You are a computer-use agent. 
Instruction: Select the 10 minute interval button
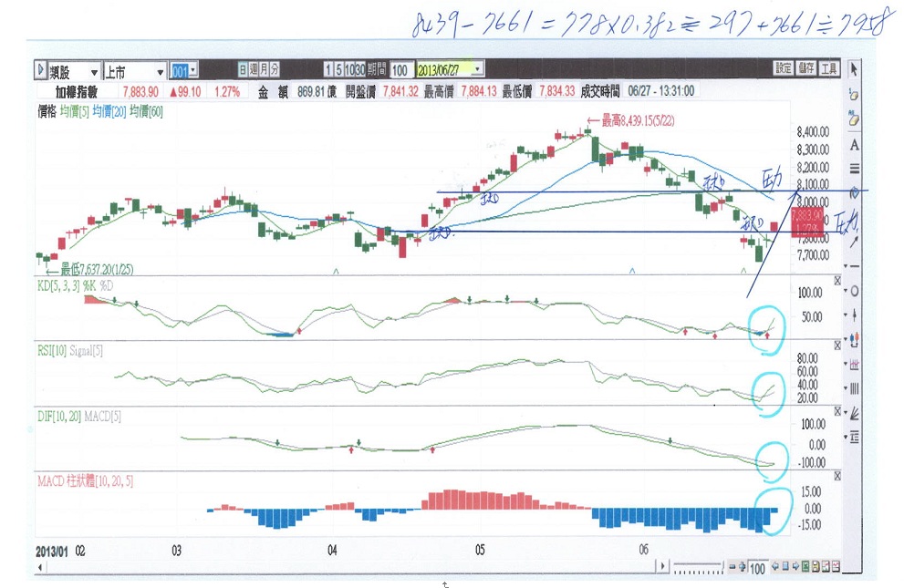tap(348, 69)
